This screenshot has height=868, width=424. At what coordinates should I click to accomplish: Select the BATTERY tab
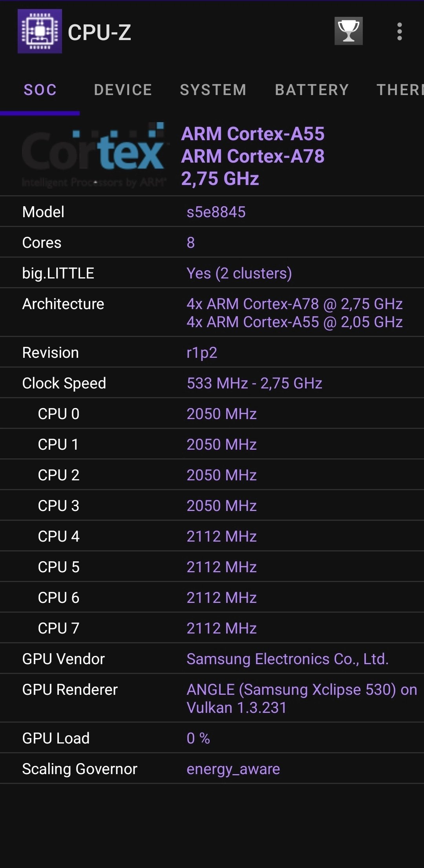pyautogui.click(x=311, y=90)
